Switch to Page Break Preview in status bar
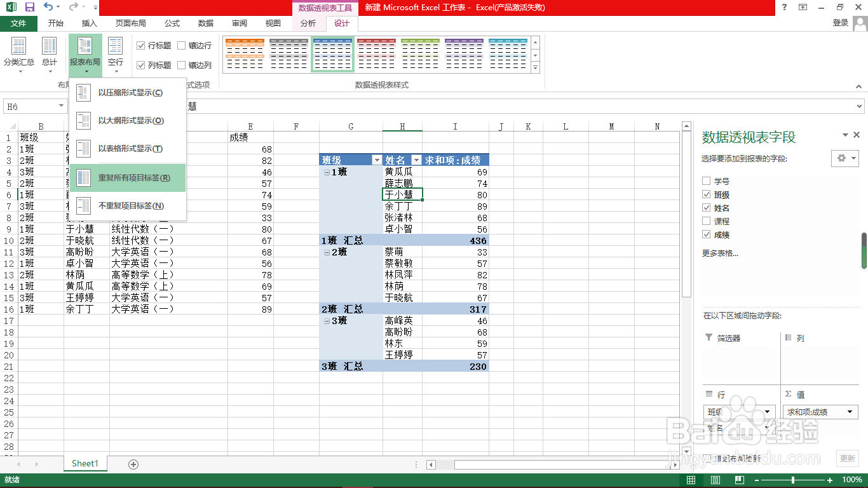The image size is (868, 488). click(740, 480)
